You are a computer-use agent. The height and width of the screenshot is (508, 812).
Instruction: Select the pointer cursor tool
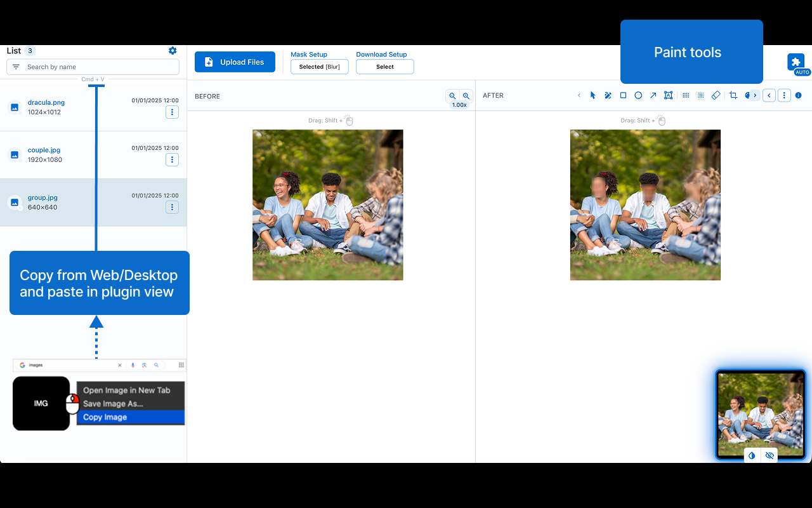coord(593,95)
